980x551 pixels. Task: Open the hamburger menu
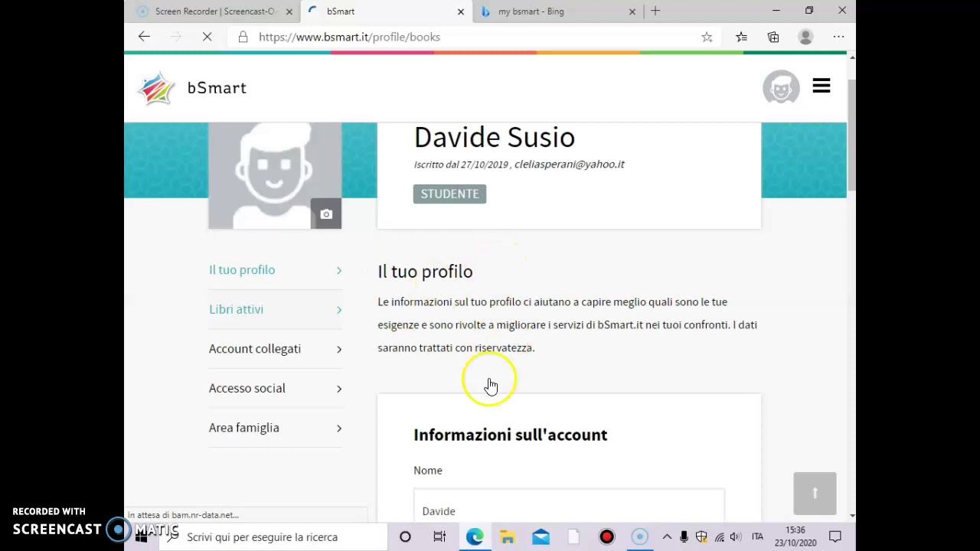tap(822, 86)
